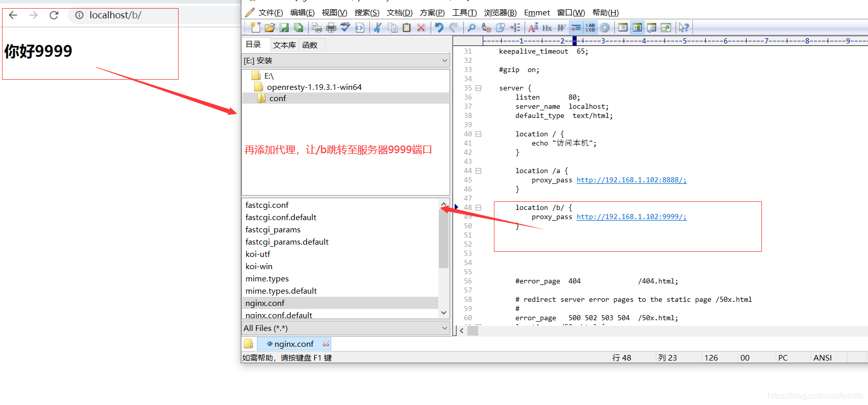
Task: Open the http://192.168.1.102:8888/ link
Action: point(631,180)
